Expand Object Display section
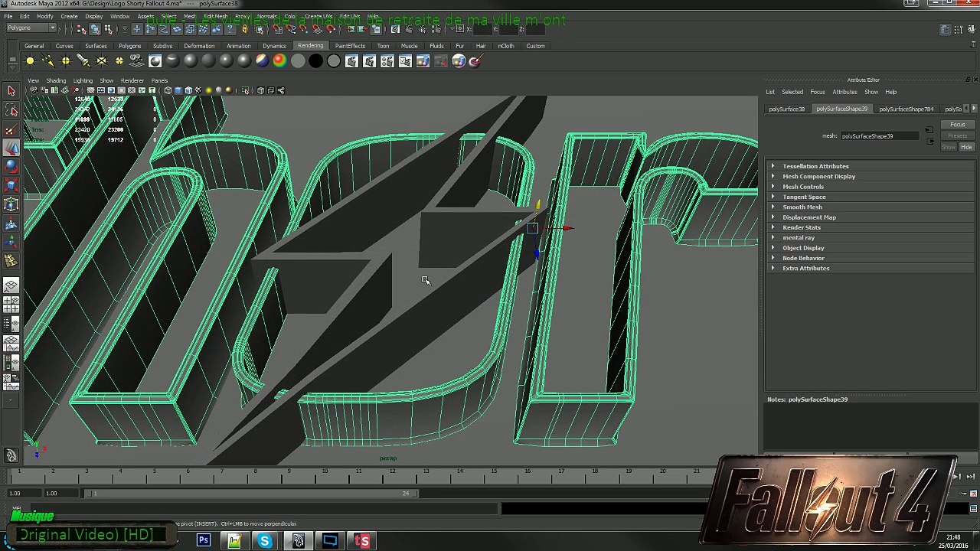980x551 pixels. point(870,248)
